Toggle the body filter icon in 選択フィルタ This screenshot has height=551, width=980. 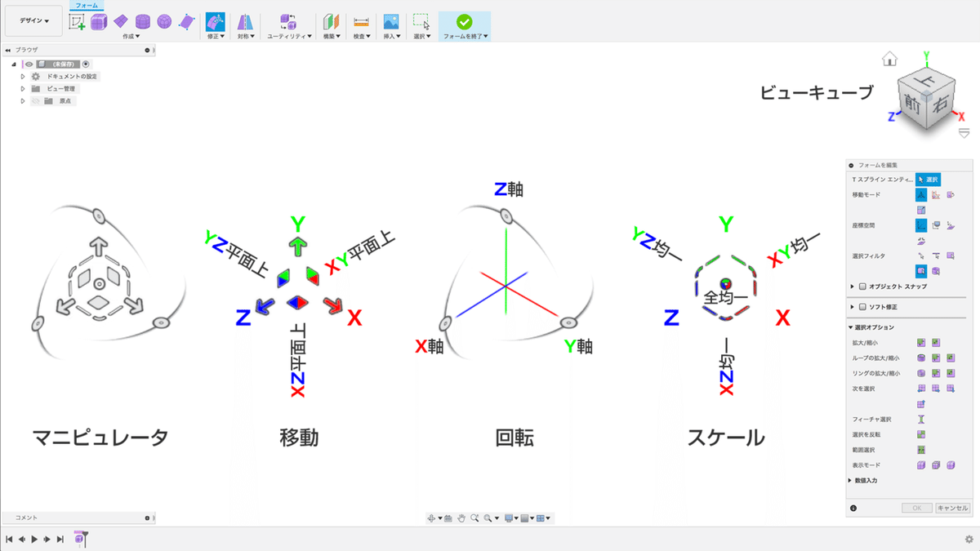(936, 271)
